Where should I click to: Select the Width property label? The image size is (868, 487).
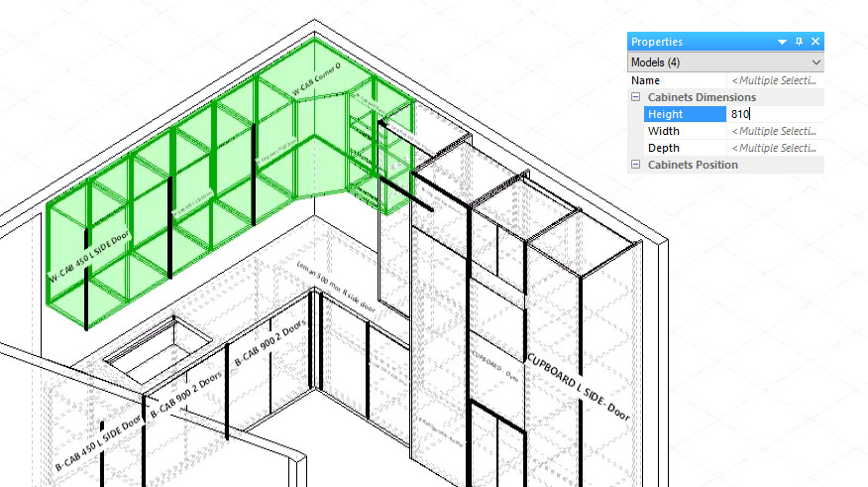click(663, 131)
